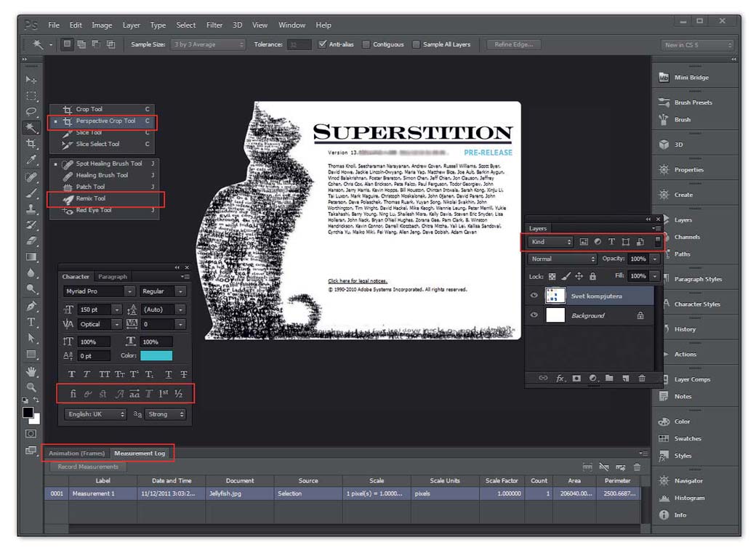Viewport: 756px width, 550px height.
Task: Select the Eraser tool
Action: tap(31, 240)
